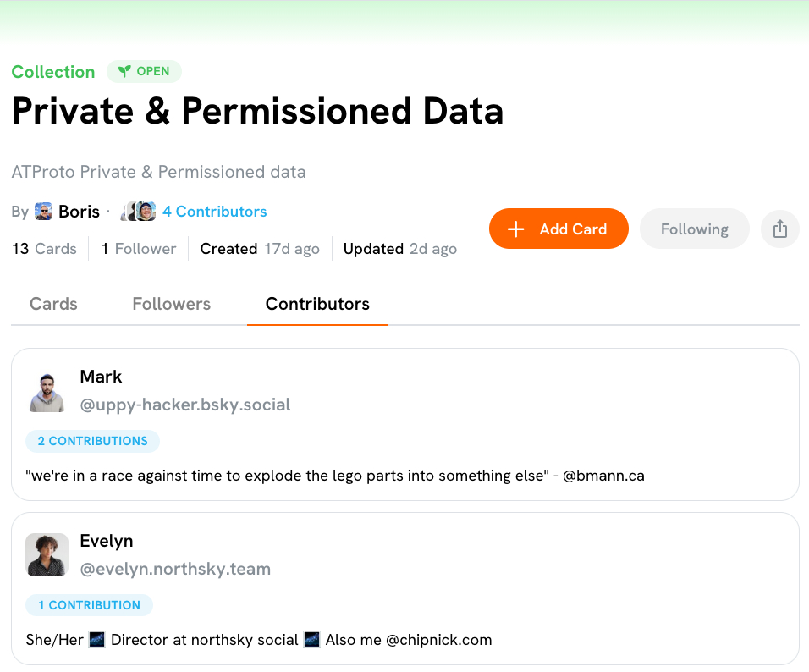This screenshot has height=672, width=809.
Task: Switch to the Followers tab
Action: [x=171, y=304]
